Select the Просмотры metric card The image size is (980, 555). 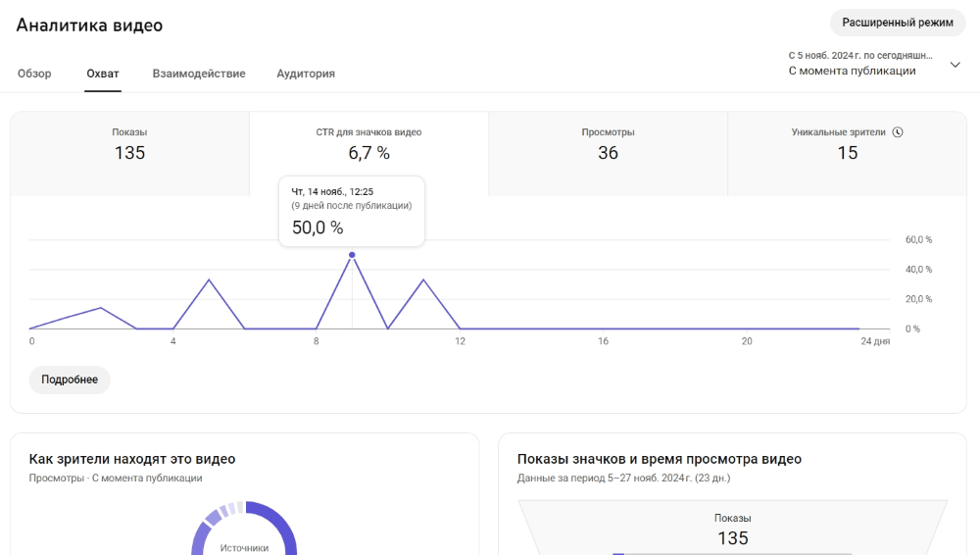[608, 154]
